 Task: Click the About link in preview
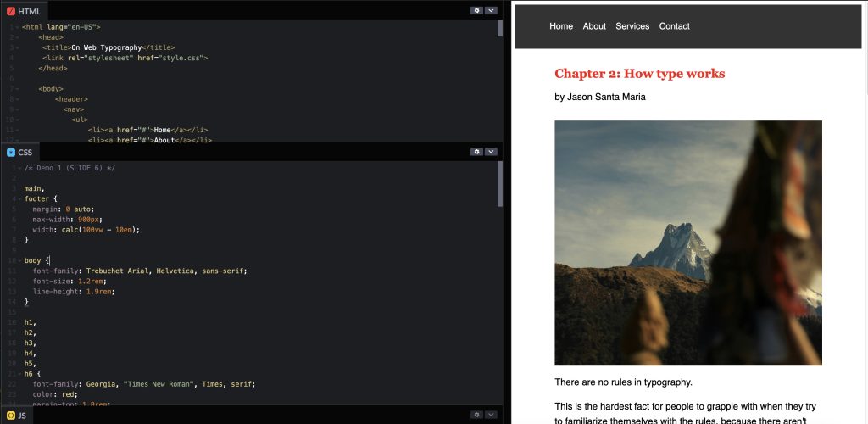[x=594, y=26]
